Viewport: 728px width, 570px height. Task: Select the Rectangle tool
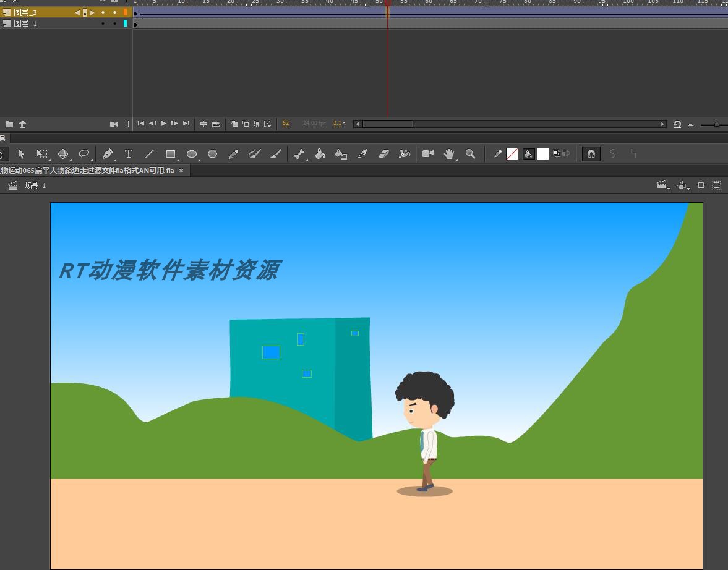click(x=171, y=154)
